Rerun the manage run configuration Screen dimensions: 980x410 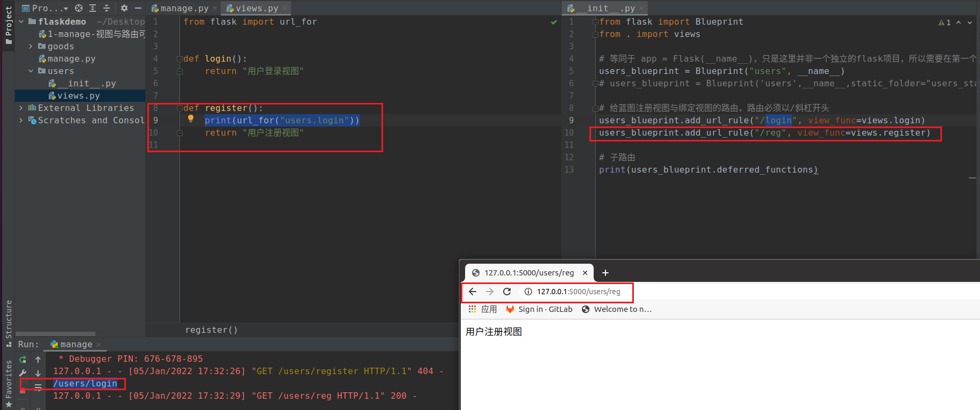tap(23, 359)
